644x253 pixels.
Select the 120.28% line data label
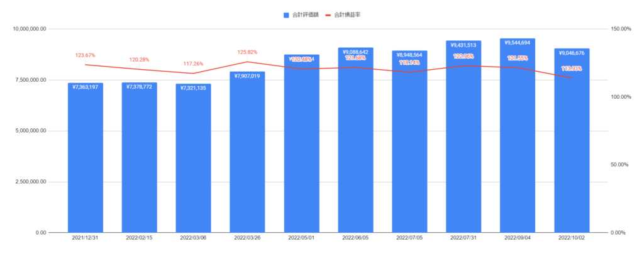[139, 60]
